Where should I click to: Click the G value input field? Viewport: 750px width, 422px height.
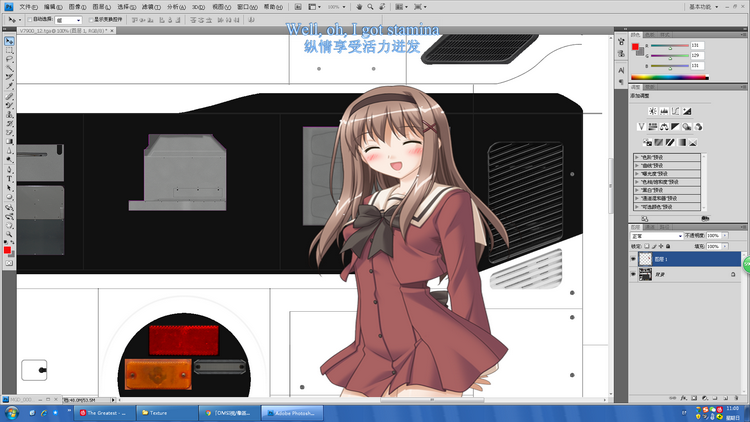697,56
